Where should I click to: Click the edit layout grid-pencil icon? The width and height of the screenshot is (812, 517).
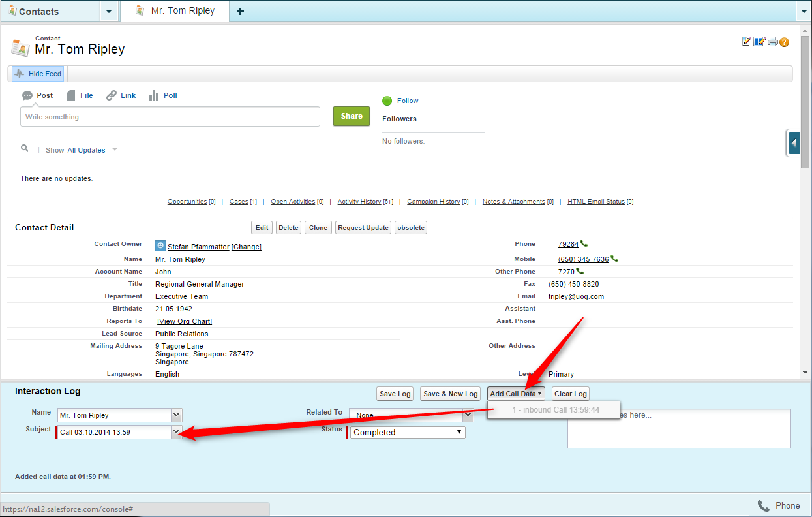(759, 42)
